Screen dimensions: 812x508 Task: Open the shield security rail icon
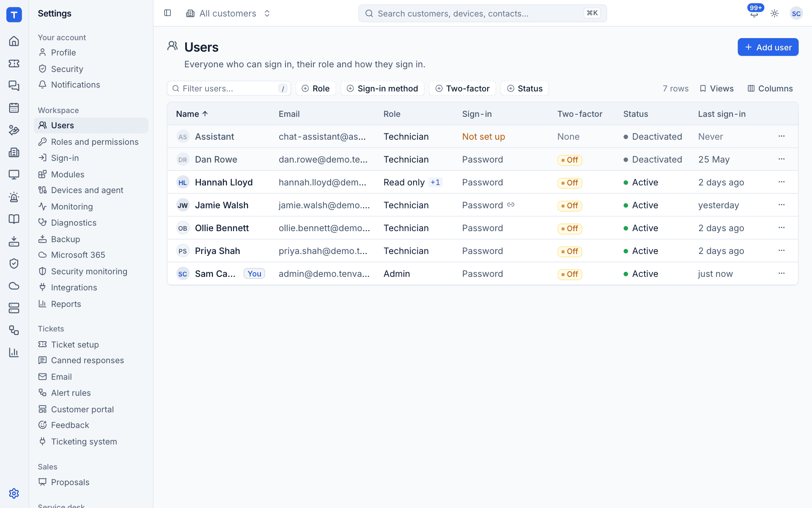14,263
